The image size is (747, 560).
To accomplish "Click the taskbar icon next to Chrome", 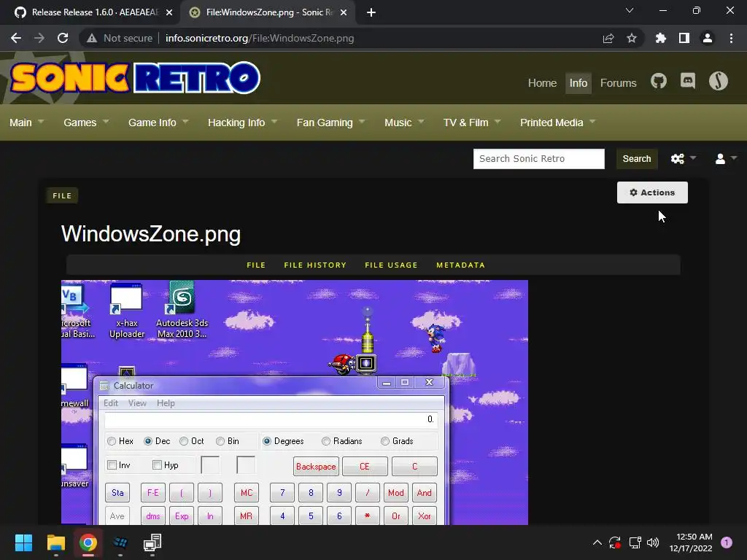I will pyautogui.click(x=120, y=542).
